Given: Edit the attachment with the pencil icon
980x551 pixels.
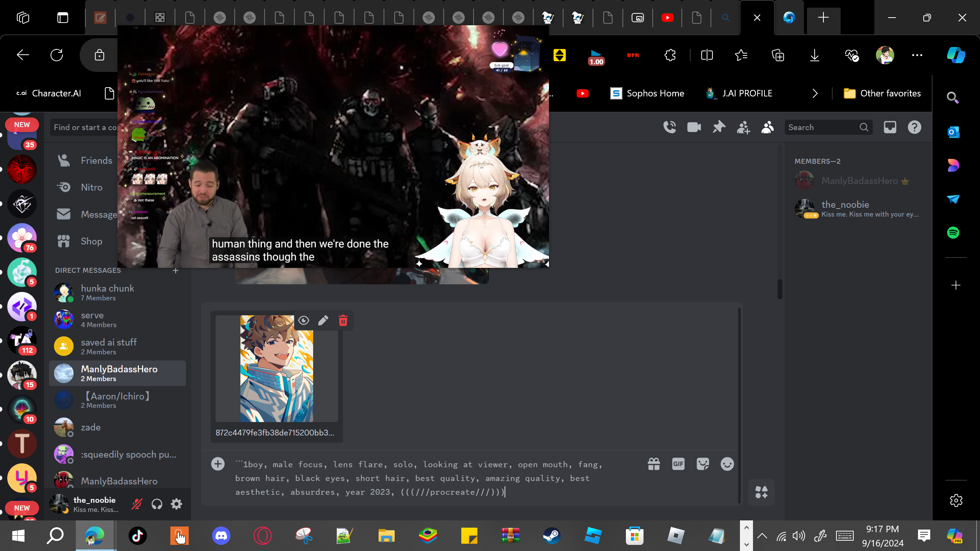Looking at the screenshot, I should click(x=323, y=320).
